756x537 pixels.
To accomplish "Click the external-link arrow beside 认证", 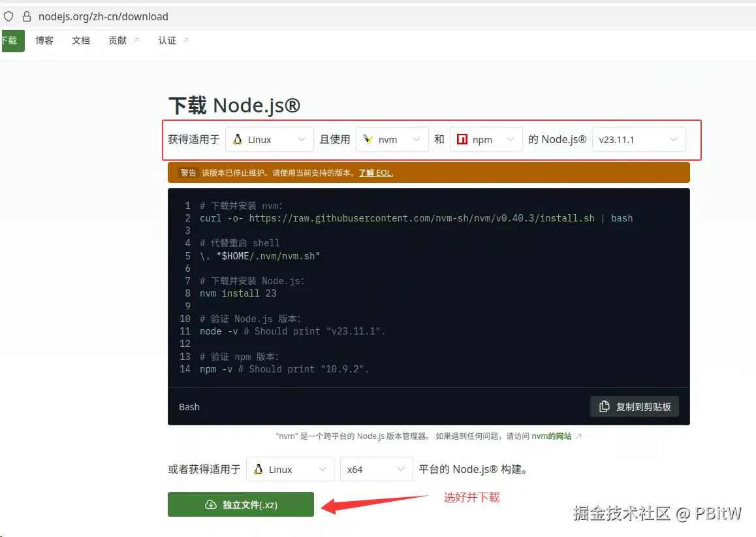I will pos(185,41).
